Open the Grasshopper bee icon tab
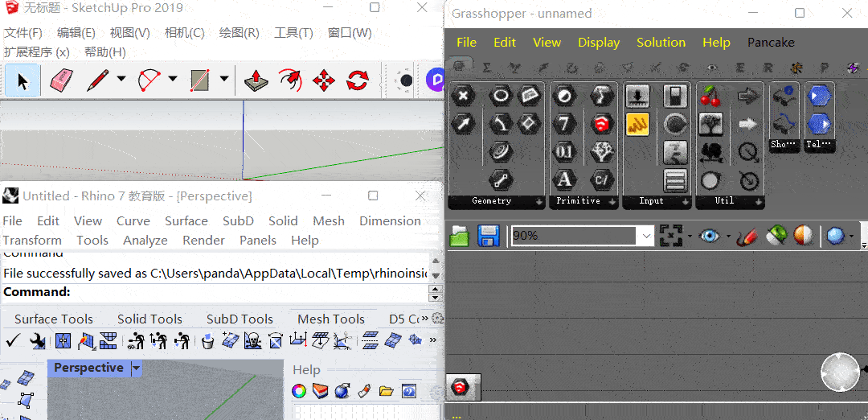 (x=796, y=68)
